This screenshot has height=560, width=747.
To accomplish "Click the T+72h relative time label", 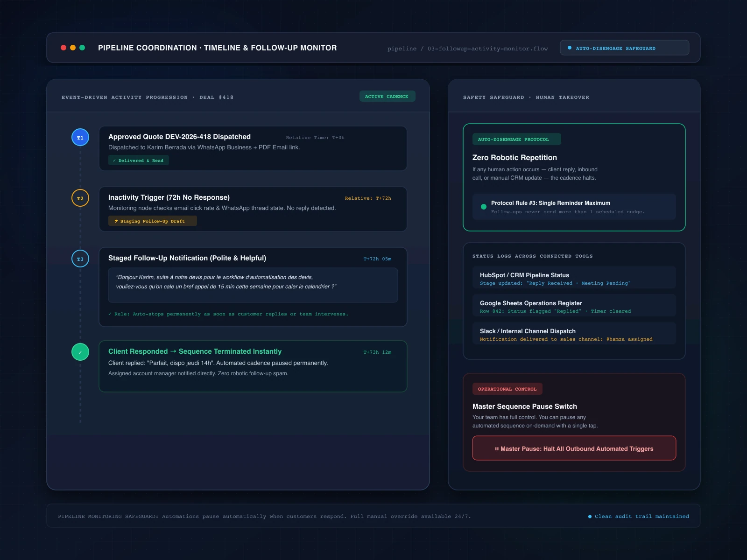I will [x=368, y=198].
